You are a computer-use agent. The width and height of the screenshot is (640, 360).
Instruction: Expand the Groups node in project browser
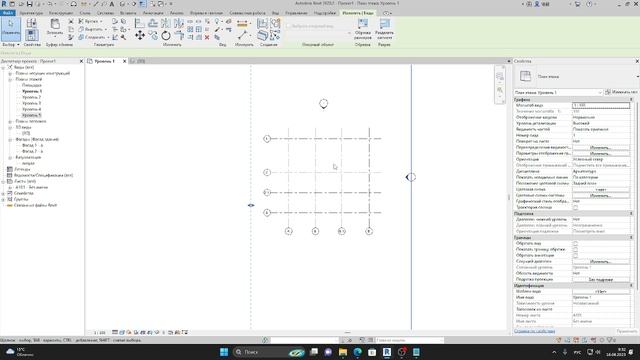tap(4, 199)
